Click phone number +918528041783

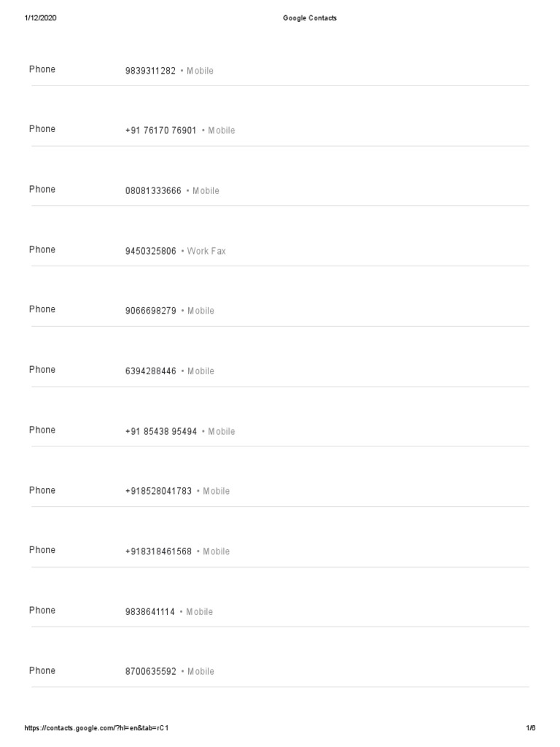click(x=158, y=492)
